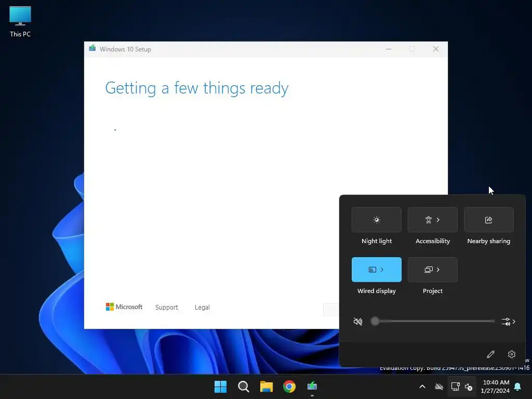Click the volume slider track
This screenshot has height=399, width=532.
[433, 321]
